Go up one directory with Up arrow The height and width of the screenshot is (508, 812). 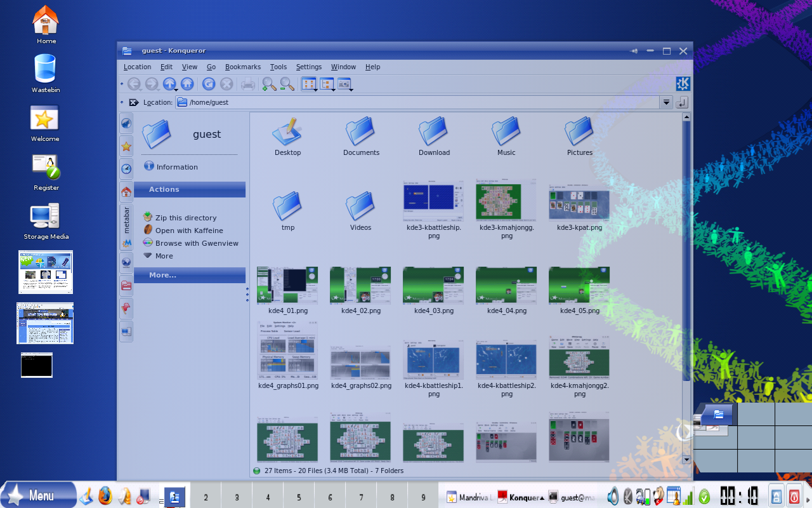[169, 83]
